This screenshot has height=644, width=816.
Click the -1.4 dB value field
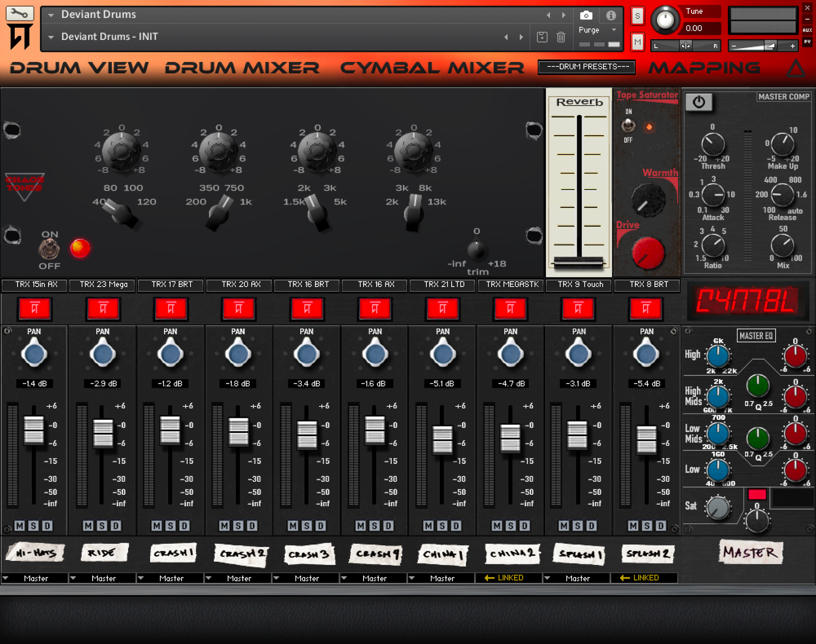click(35, 383)
